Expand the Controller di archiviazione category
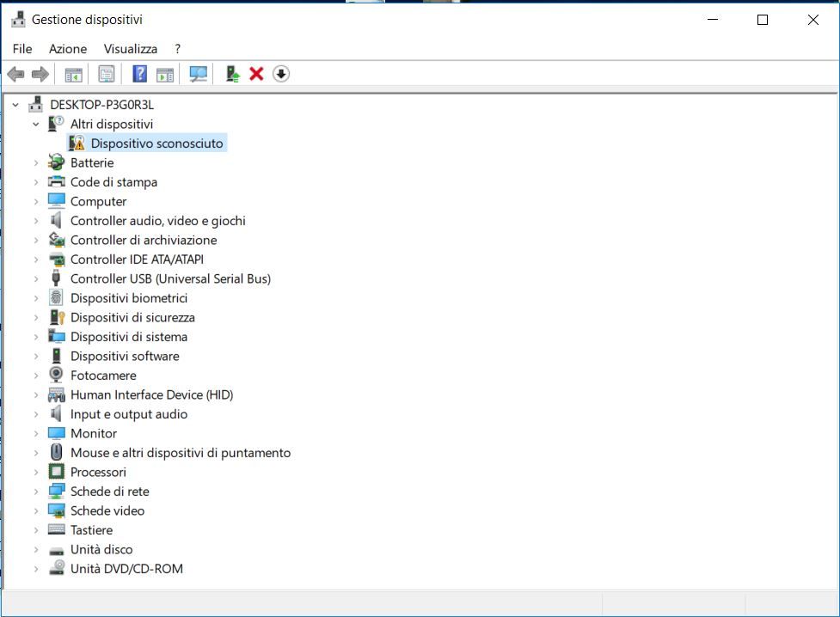The height and width of the screenshot is (617, 840). [36, 240]
